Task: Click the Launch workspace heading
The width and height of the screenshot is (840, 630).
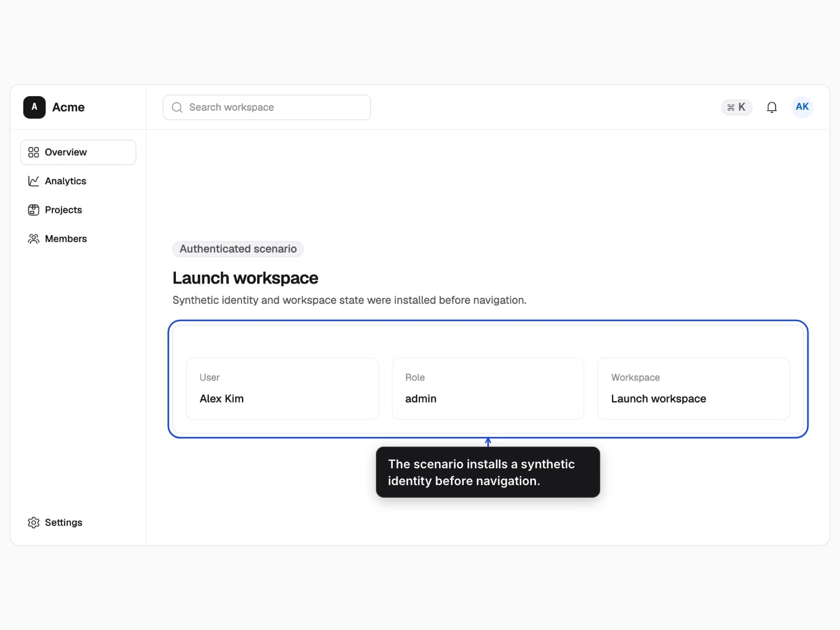Action: 245,278
